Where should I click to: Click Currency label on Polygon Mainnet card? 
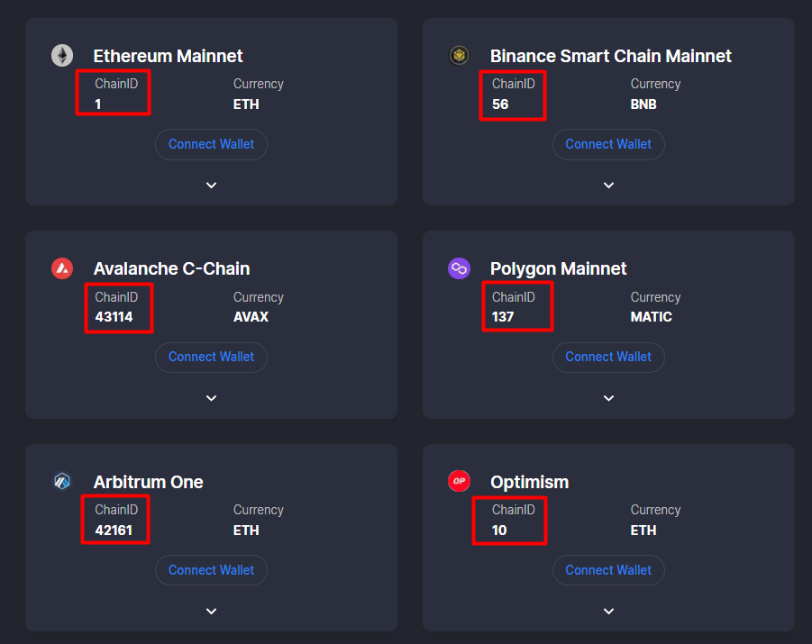coord(655,297)
